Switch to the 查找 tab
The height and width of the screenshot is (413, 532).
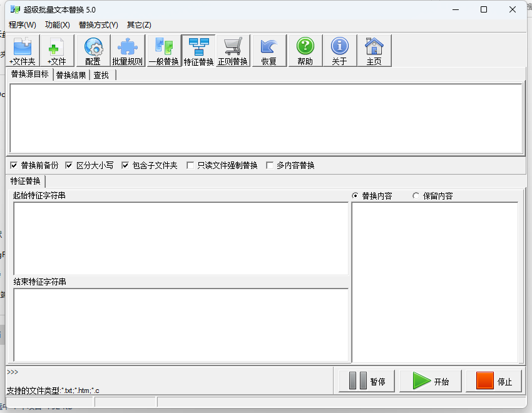tap(101, 75)
